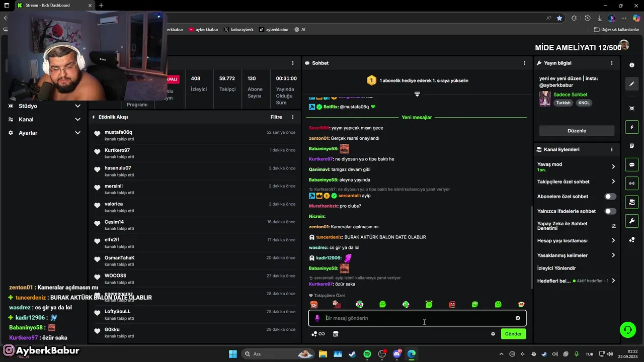Open Steam from the taskbar

pos(352,354)
